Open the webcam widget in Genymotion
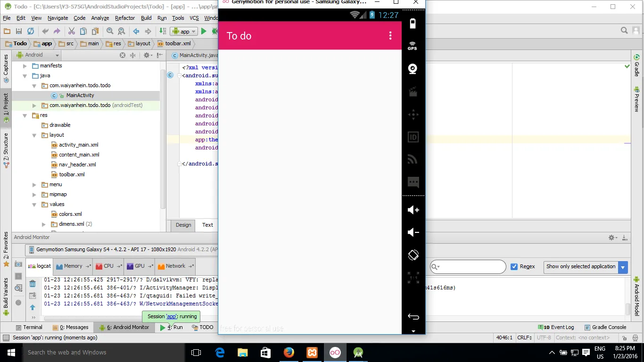Viewport: 644px width, 362px height. tap(413, 69)
